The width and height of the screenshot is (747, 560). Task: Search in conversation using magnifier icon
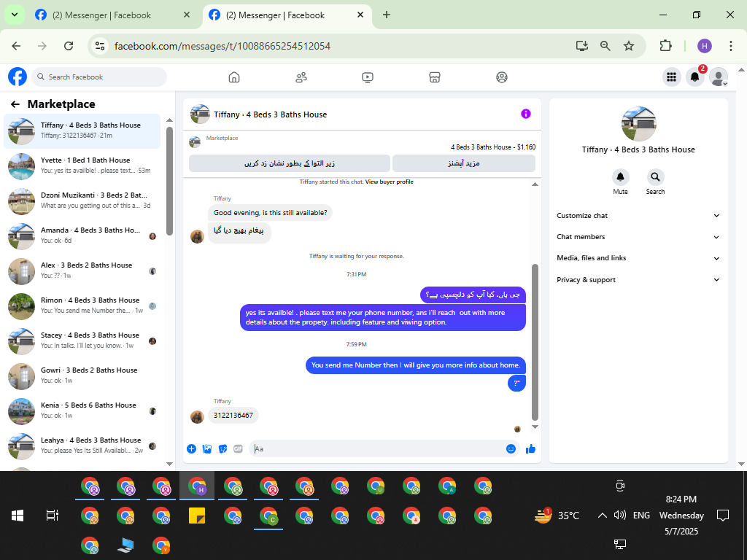(655, 177)
